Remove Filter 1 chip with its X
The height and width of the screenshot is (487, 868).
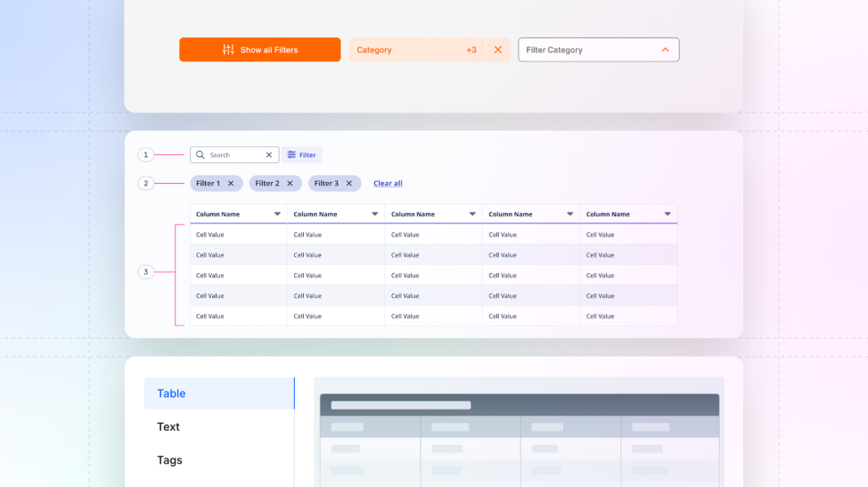231,184
